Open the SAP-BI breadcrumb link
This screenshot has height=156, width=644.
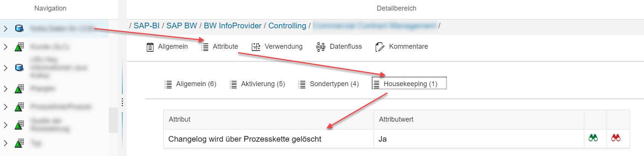147,26
